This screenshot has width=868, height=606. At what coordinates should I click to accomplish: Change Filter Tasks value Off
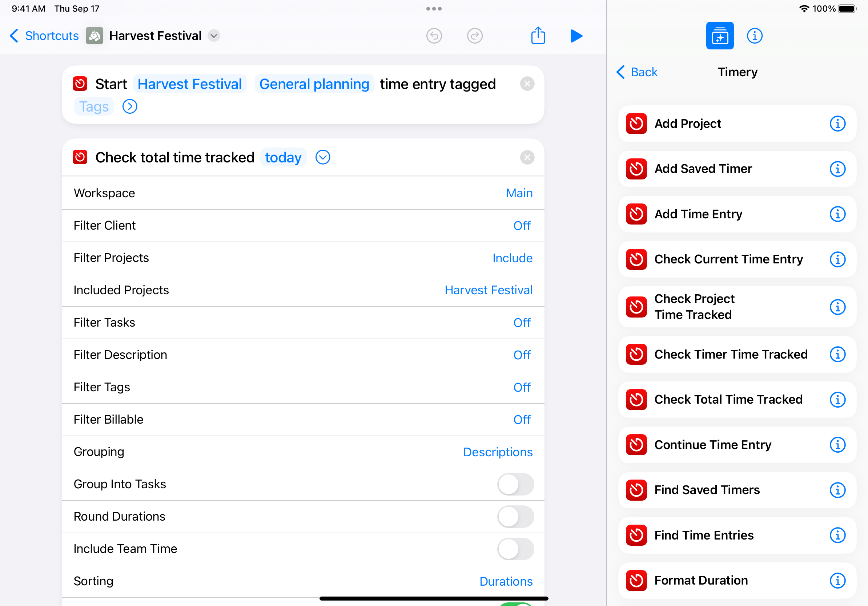tap(522, 323)
